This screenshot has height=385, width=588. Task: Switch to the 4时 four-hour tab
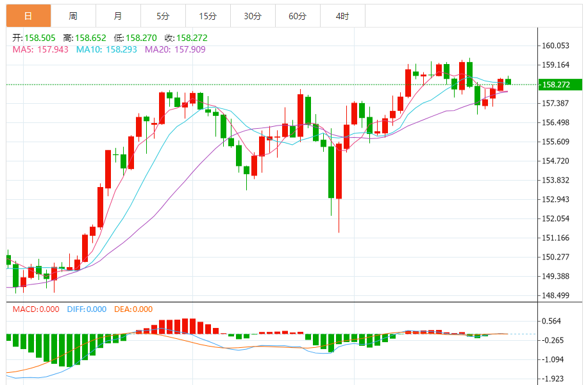[342, 16]
